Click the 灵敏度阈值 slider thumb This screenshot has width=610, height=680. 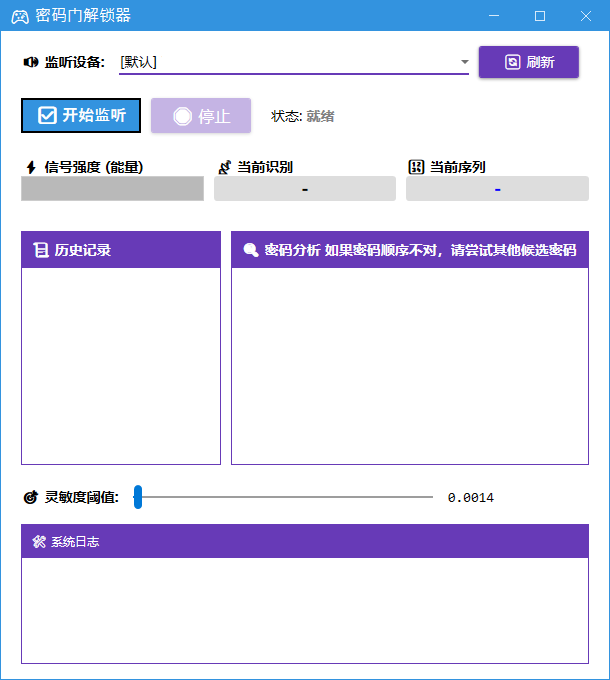138,497
